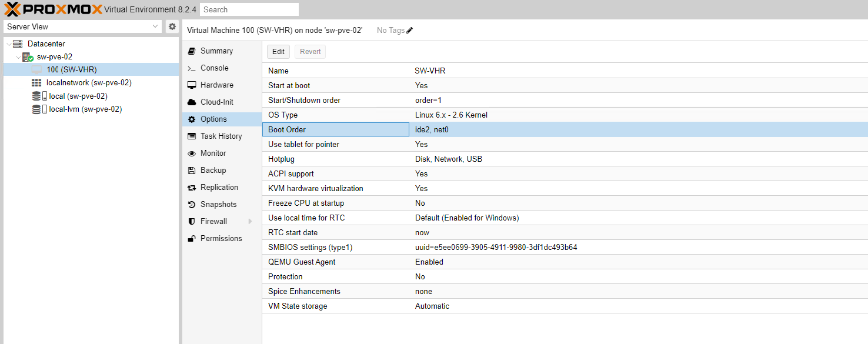Image resolution: width=868 pixels, height=344 pixels.
Task: Open the Console tab
Action: pyautogui.click(x=222, y=68)
